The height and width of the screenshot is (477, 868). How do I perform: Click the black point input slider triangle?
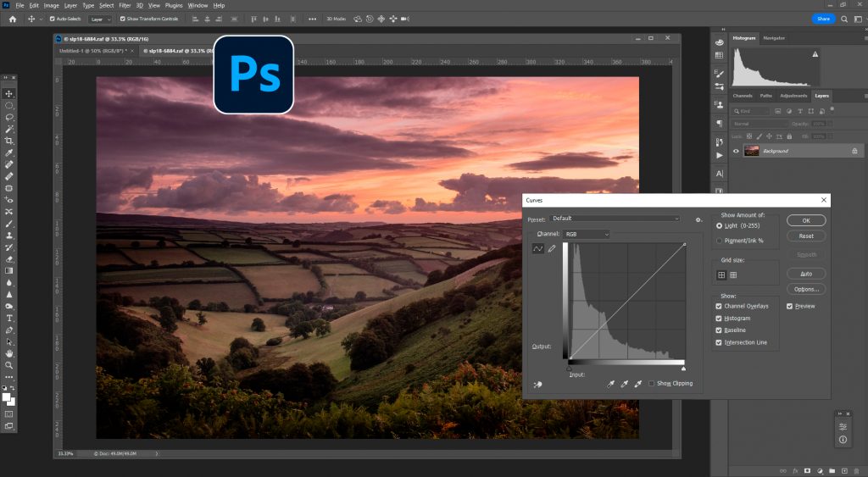(569, 369)
